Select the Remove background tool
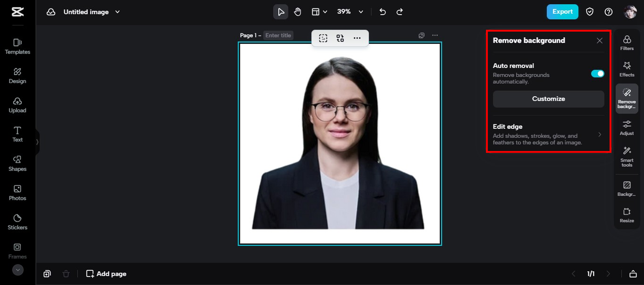The image size is (644, 285). click(627, 98)
